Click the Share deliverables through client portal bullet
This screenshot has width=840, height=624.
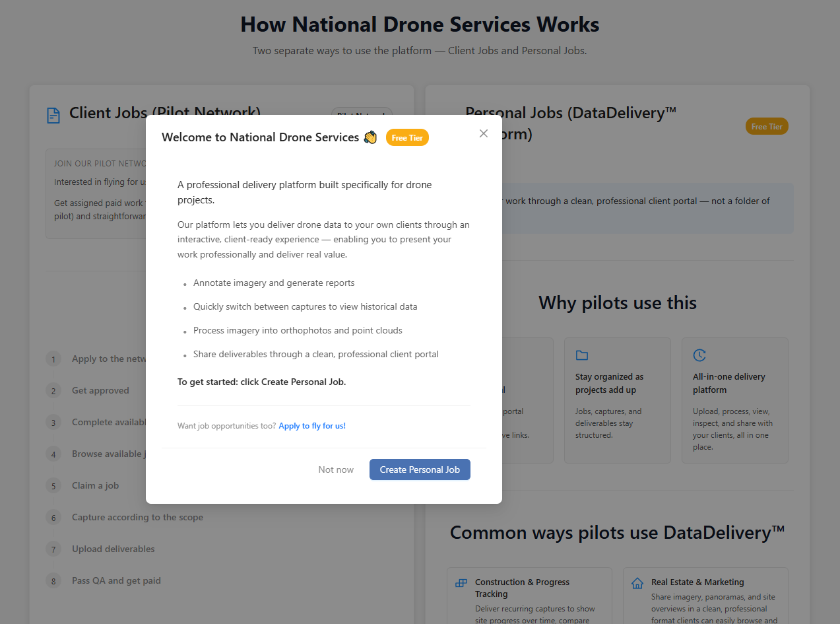pyautogui.click(x=316, y=354)
